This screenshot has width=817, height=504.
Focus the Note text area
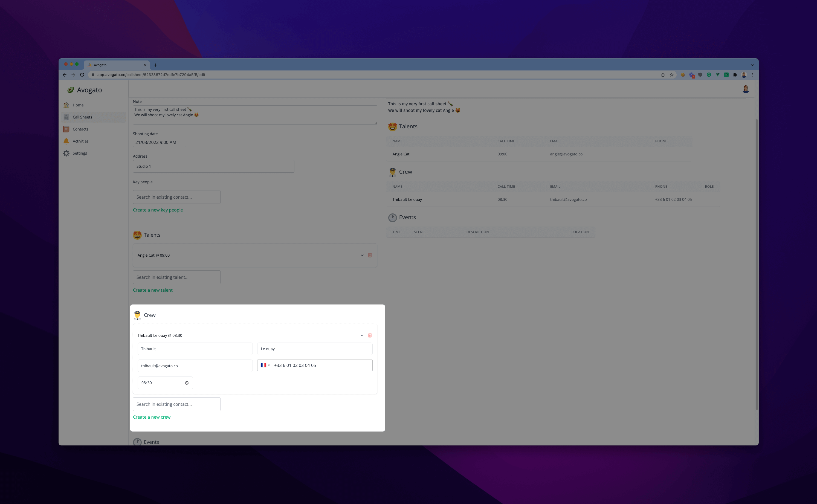tap(255, 115)
